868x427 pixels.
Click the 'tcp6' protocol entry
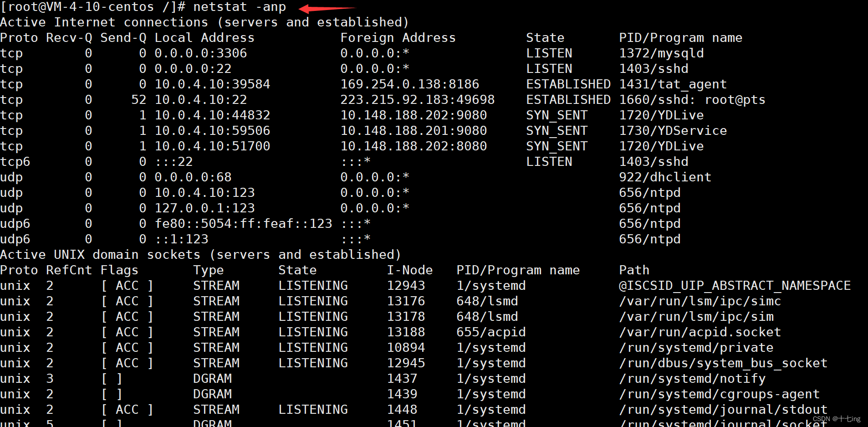(15, 162)
